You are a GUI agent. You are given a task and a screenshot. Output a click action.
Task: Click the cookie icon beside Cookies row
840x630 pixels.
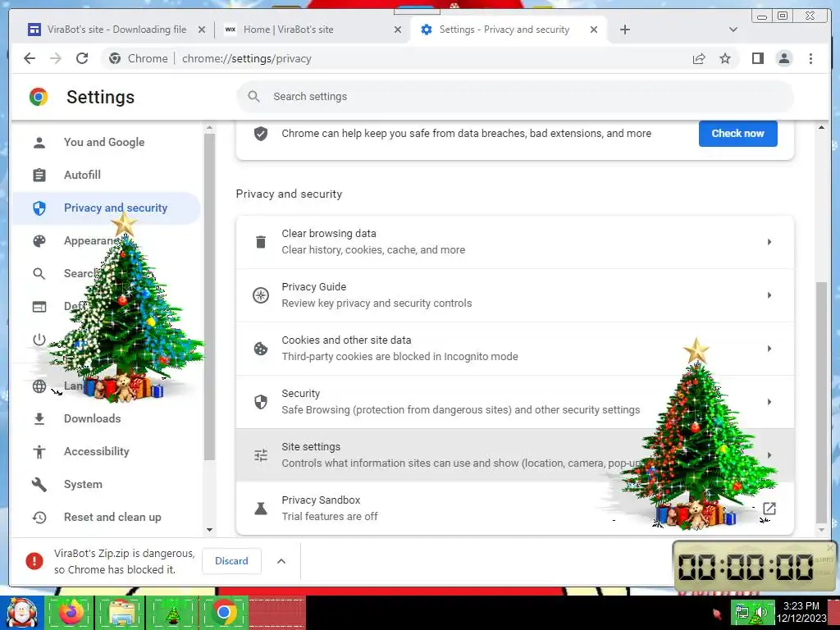tap(261, 349)
